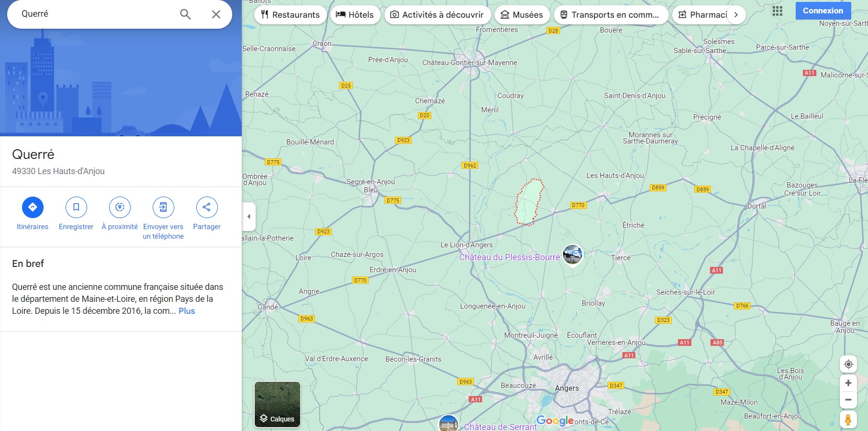The image size is (868, 431).
Task: Click the Segré-en-Anjou Bleu label
Action: (371, 186)
